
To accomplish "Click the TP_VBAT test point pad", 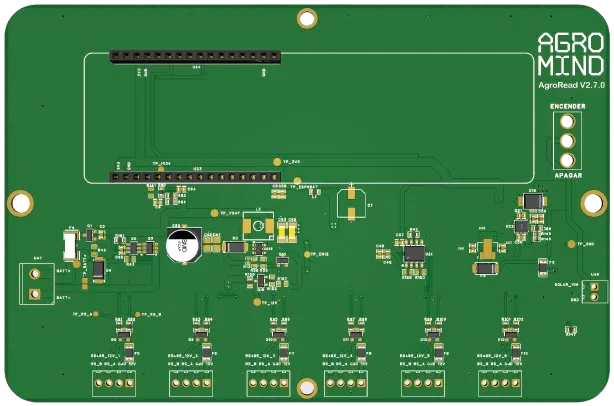I will (214, 213).
